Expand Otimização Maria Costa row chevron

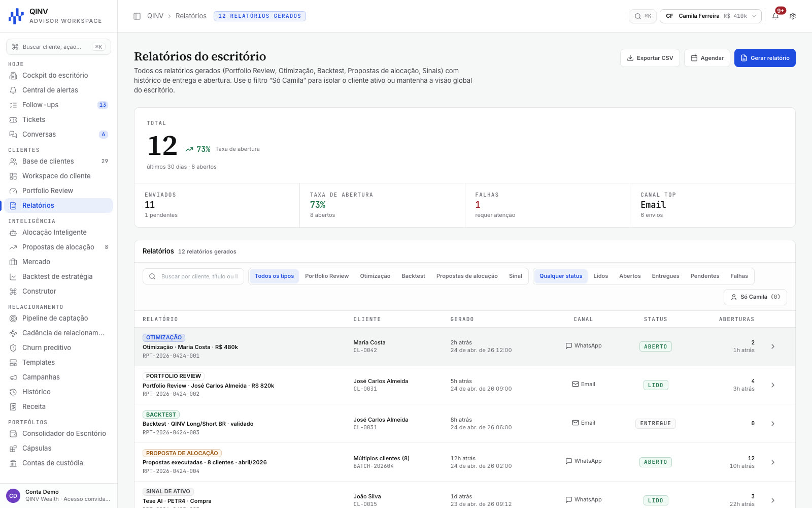tap(773, 346)
